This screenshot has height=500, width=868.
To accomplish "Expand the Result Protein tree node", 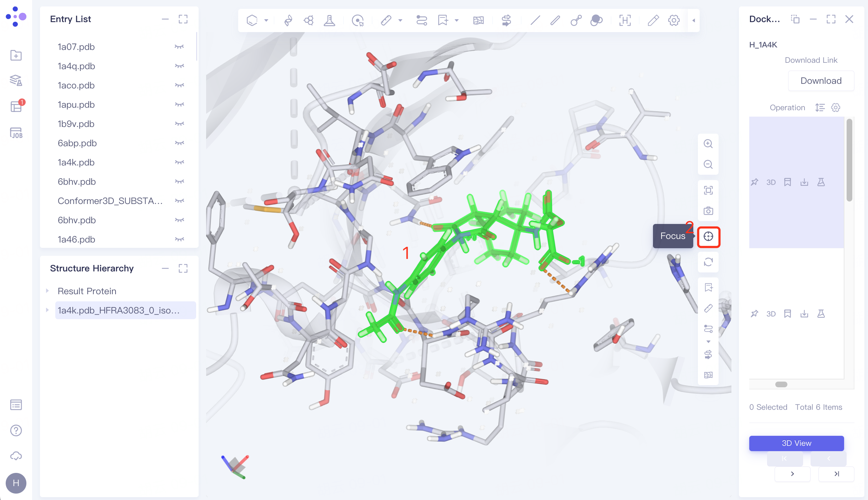I will click(47, 291).
